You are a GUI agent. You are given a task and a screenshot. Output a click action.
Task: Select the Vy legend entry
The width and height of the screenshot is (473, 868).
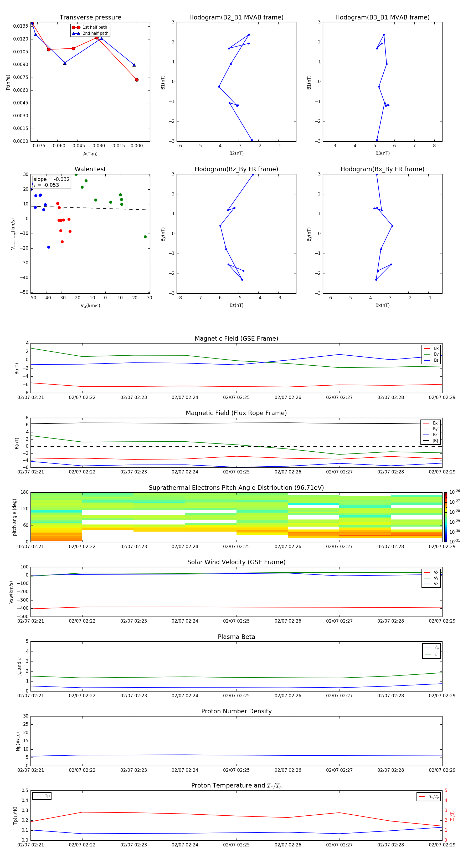click(431, 578)
